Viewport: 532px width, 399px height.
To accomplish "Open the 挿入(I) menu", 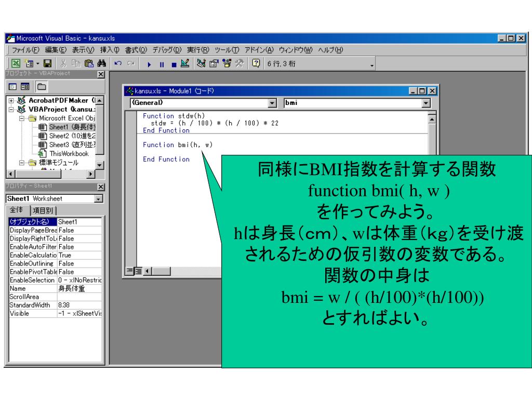I will pyautogui.click(x=110, y=50).
